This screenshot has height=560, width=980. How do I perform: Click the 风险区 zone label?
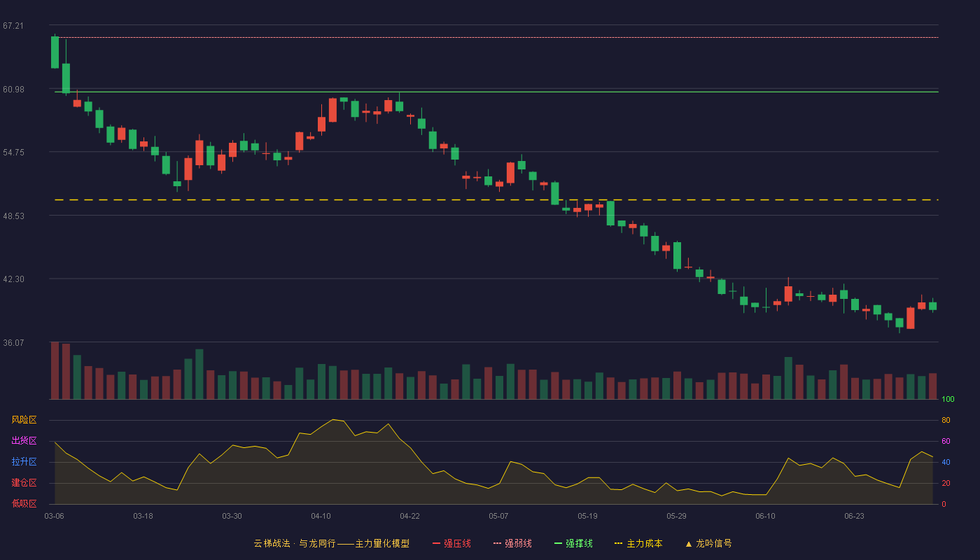tap(24, 420)
